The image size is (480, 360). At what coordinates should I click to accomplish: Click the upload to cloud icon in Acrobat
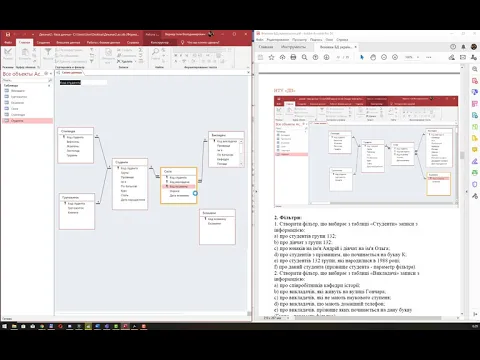point(282,57)
